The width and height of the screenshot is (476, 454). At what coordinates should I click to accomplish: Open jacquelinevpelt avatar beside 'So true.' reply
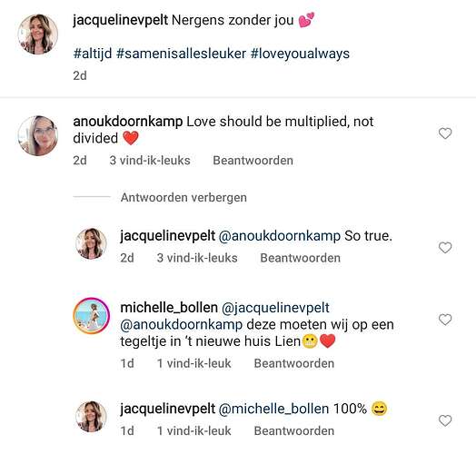91,243
